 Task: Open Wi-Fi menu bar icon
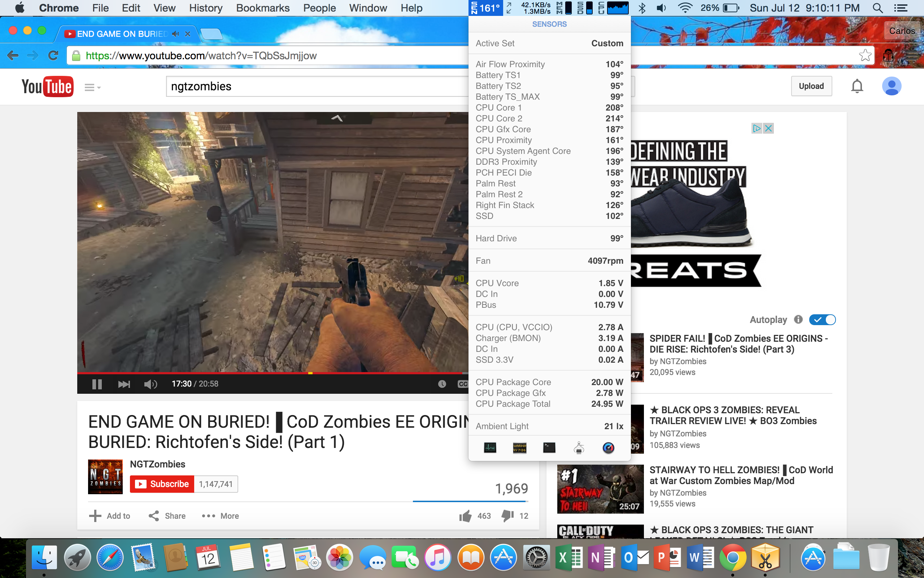(x=685, y=8)
